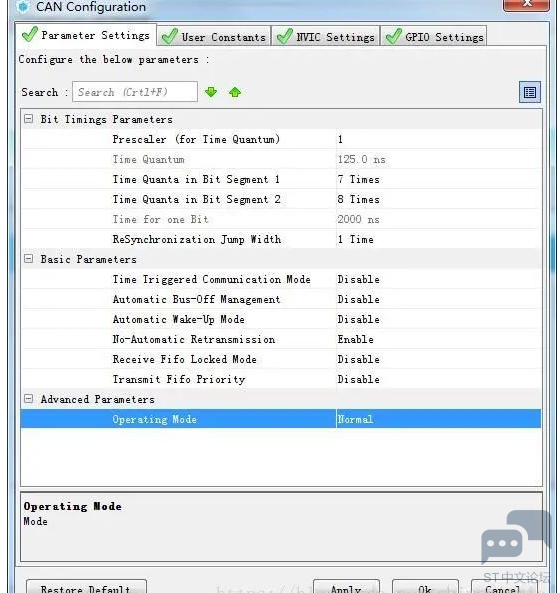Click the green up arrow search-previous icon
Viewport: 560px width, 593px height.
pyautogui.click(x=235, y=92)
